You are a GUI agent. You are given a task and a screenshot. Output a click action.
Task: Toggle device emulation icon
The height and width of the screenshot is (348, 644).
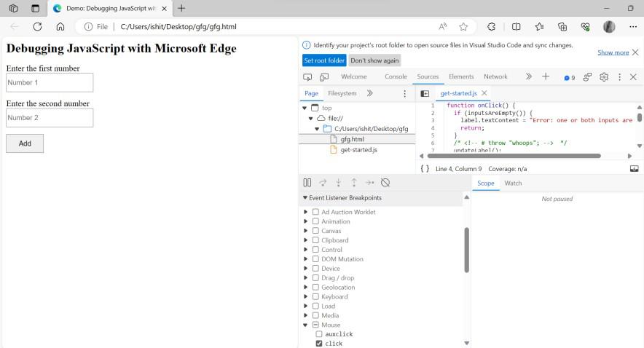coord(324,76)
